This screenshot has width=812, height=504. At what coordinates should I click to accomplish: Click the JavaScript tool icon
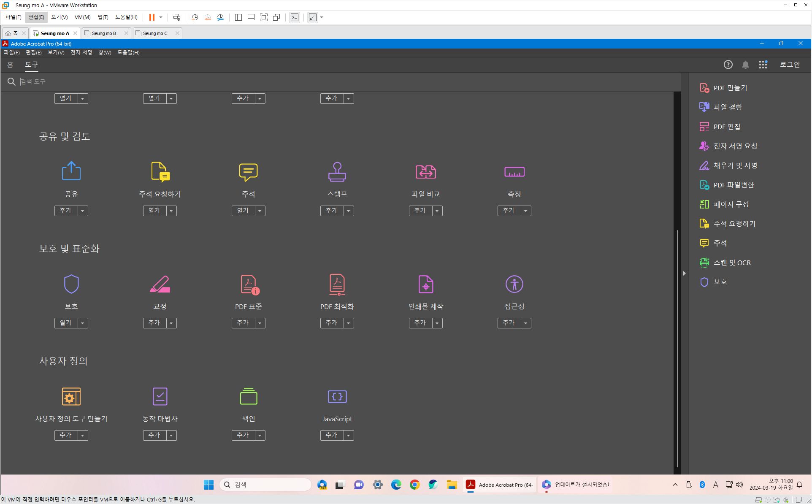point(337,396)
